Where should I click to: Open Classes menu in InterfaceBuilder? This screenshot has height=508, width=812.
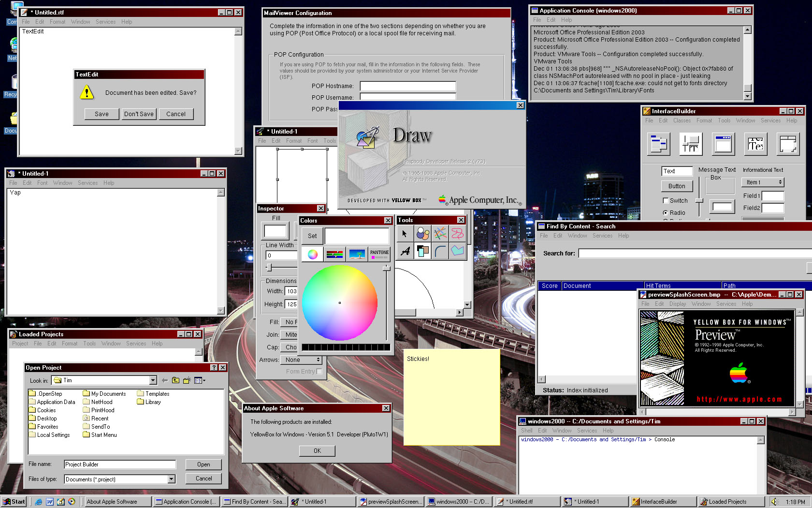click(x=682, y=120)
